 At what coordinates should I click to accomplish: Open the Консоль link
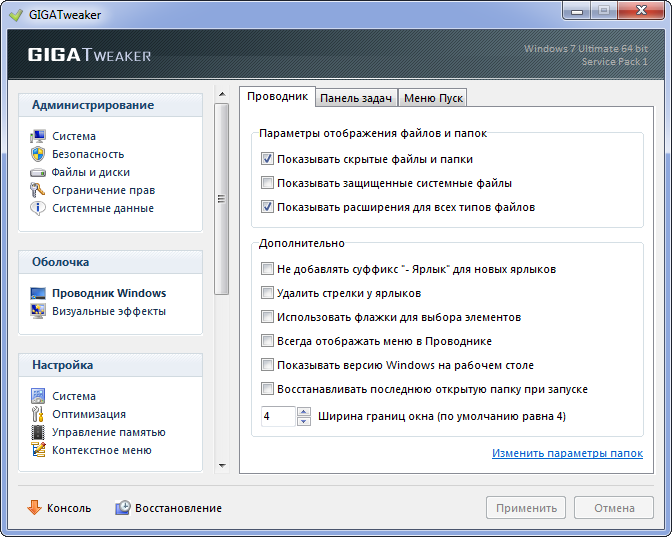pos(69,508)
